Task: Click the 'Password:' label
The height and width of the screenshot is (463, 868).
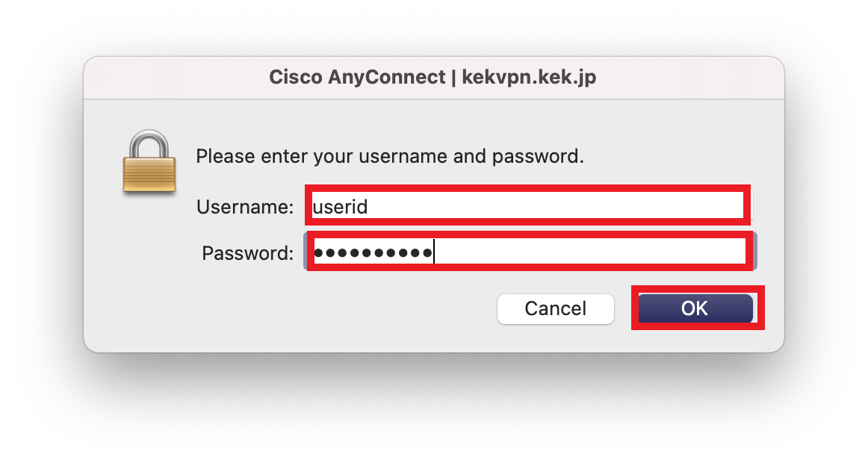Action: (x=247, y=253)
